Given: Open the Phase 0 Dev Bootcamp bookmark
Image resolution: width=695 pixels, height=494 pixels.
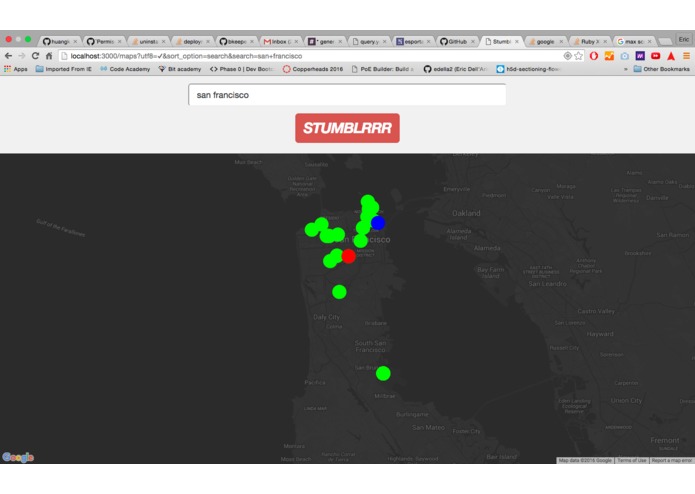Looking at the screenshot, I should tap(242, 69).
